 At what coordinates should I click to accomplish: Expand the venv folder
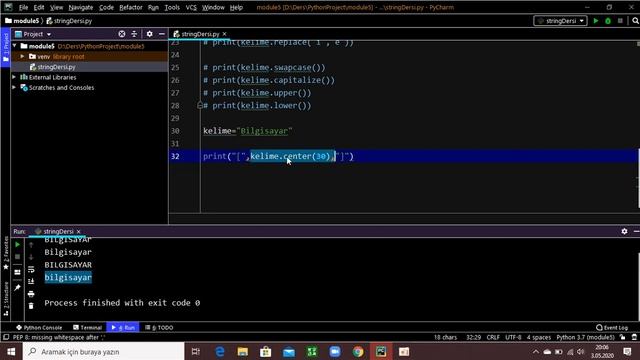(22, 56)
